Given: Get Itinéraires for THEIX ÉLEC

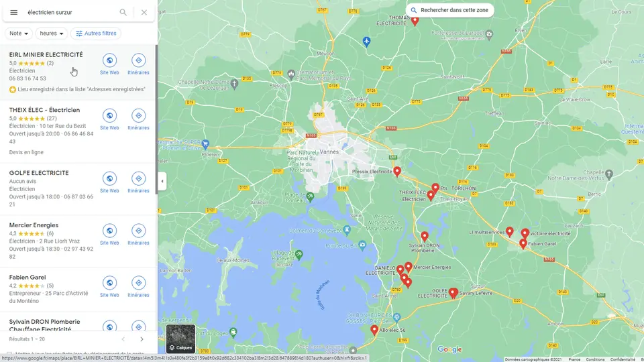Looking at the screenshot, I should tap(138, 120).
